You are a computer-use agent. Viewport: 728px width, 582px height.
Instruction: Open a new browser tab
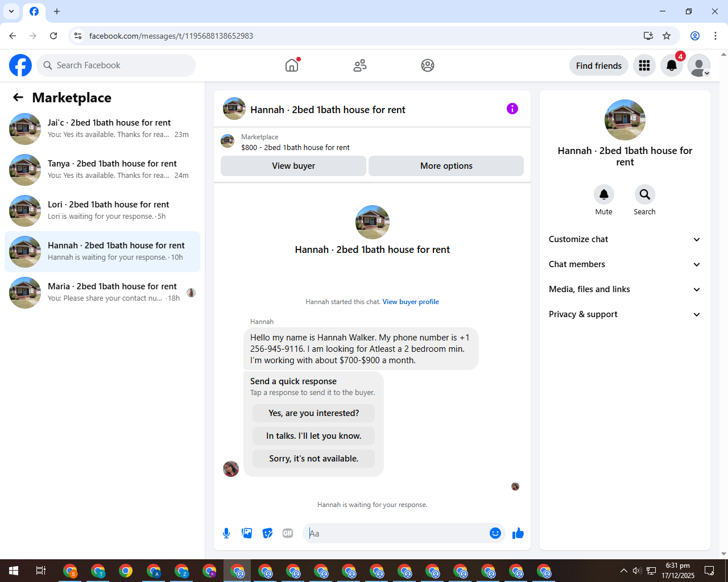57,11
